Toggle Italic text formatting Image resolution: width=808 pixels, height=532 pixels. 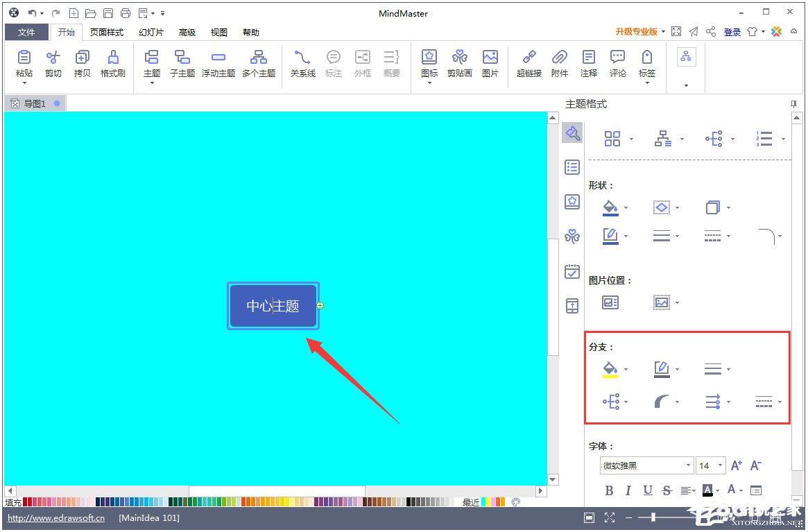pos(628,490)
